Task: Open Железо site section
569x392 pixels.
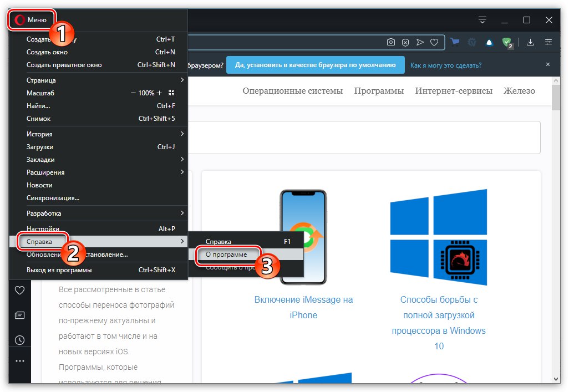Action: click(x=519, y=91)
